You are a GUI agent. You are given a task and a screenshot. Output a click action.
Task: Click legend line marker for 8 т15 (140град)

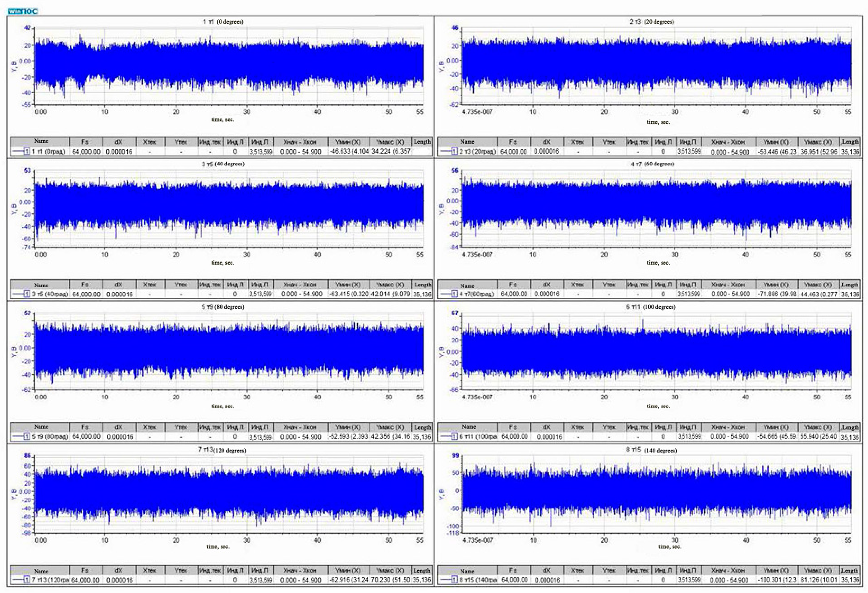coord(448,580)
